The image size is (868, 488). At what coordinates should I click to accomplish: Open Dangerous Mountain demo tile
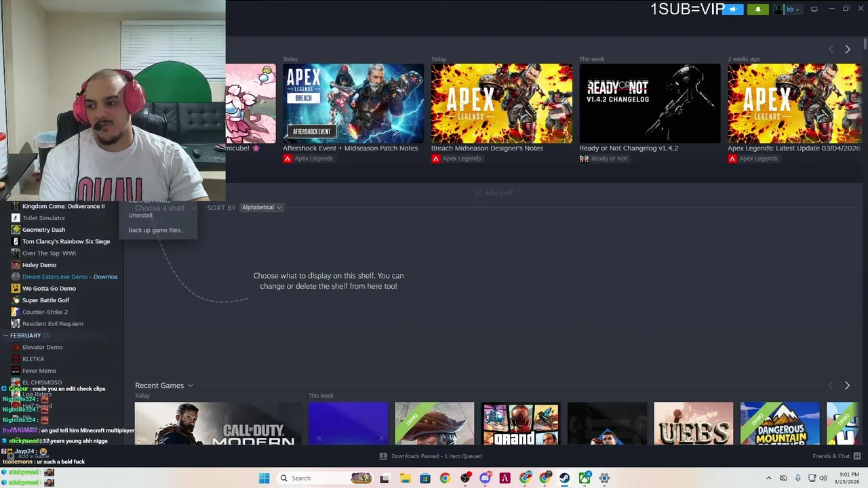[780, 424]
